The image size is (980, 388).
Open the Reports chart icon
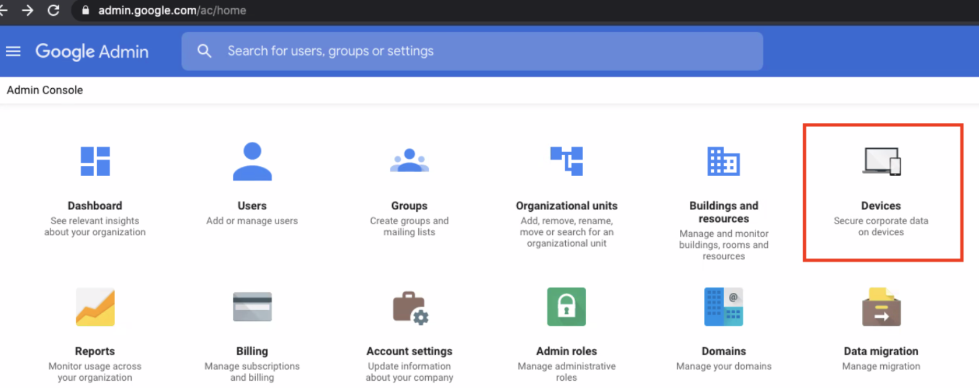95,307
